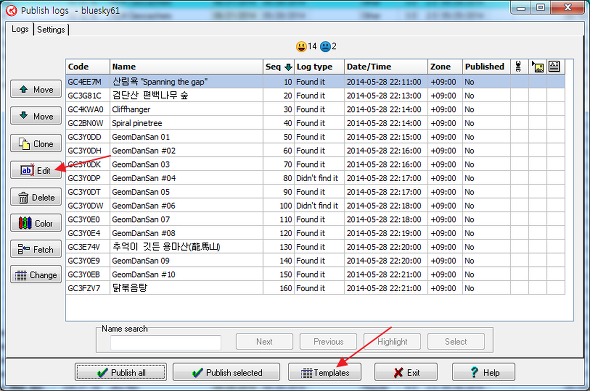Select GeomDanSan 07 row
The image size is (590, 391).
tap(315, 219)
